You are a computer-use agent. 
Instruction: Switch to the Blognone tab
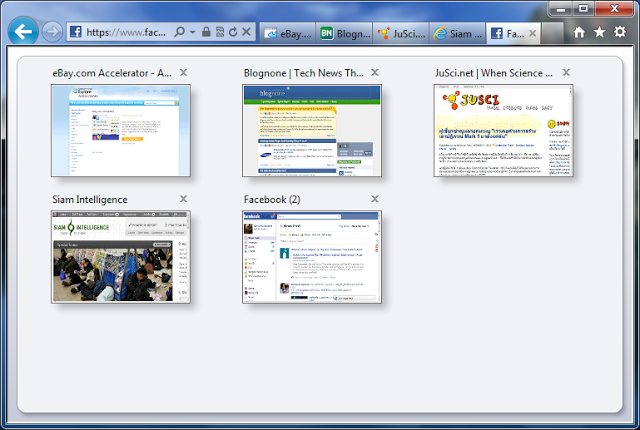(x=344, y=33)
